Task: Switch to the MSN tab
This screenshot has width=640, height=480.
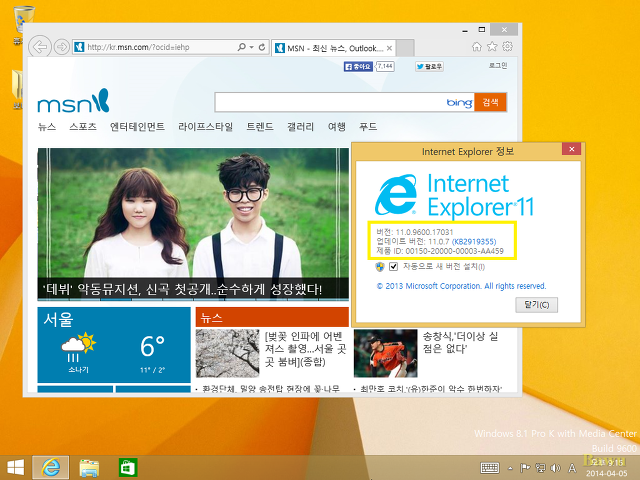Action: (x=334, y=48)
